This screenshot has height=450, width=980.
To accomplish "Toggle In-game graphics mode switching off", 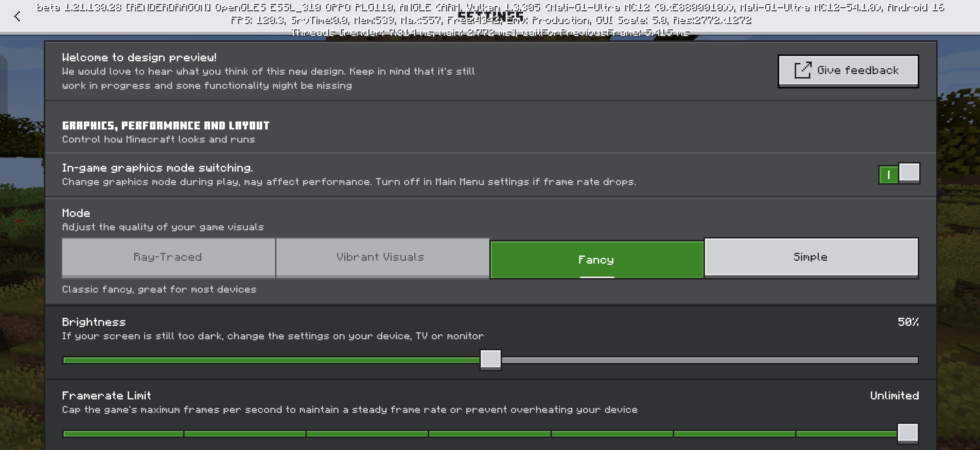I will (899, 174).
